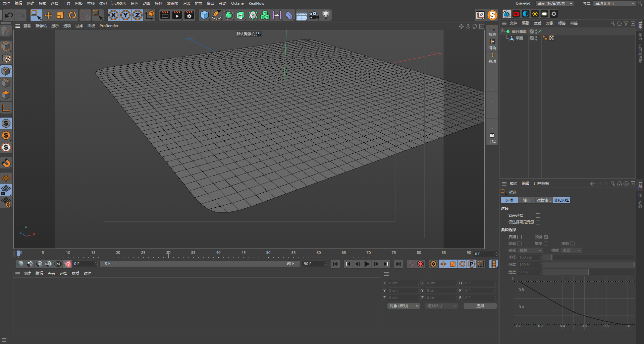This screenshot has width=644, height=344.
Task: Open viewport 摄像机 menu
Action: coord(41,26)
